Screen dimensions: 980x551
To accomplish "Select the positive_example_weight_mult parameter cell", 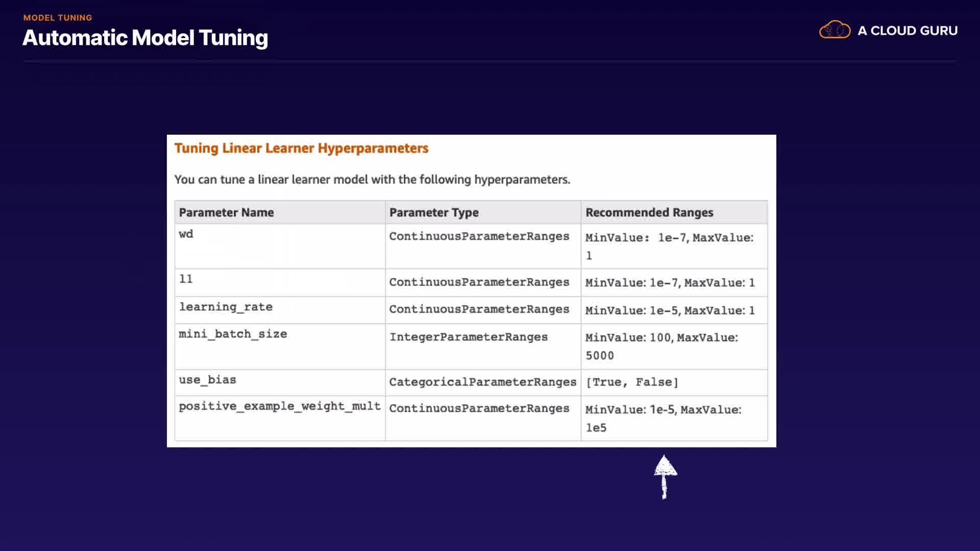I will click(x=279, y=407).
